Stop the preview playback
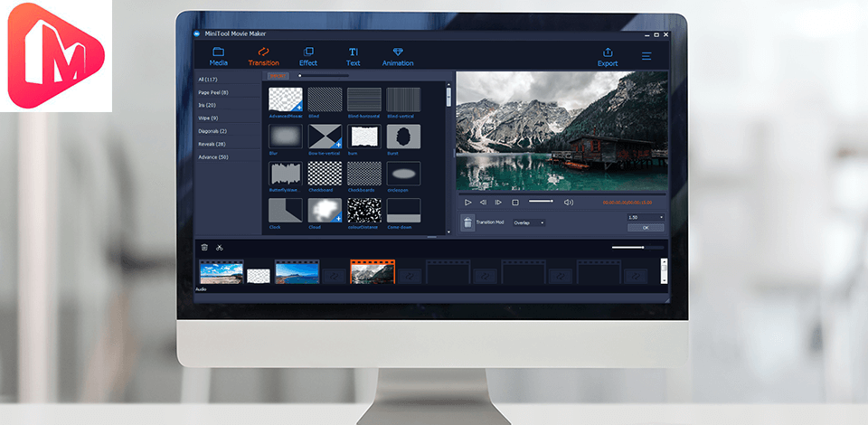 pyautogui.click(x=514, y=203)
